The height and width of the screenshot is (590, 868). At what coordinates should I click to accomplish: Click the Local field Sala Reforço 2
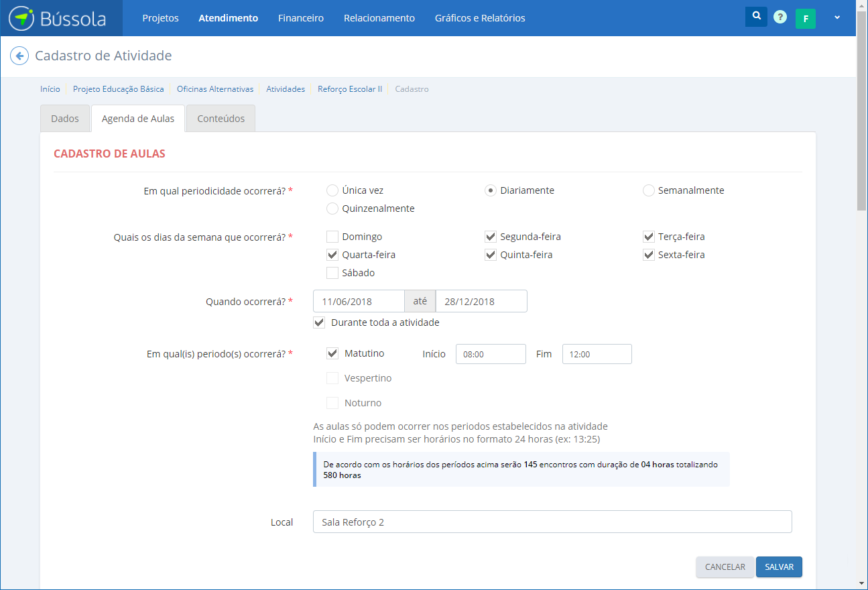[552, 522]
